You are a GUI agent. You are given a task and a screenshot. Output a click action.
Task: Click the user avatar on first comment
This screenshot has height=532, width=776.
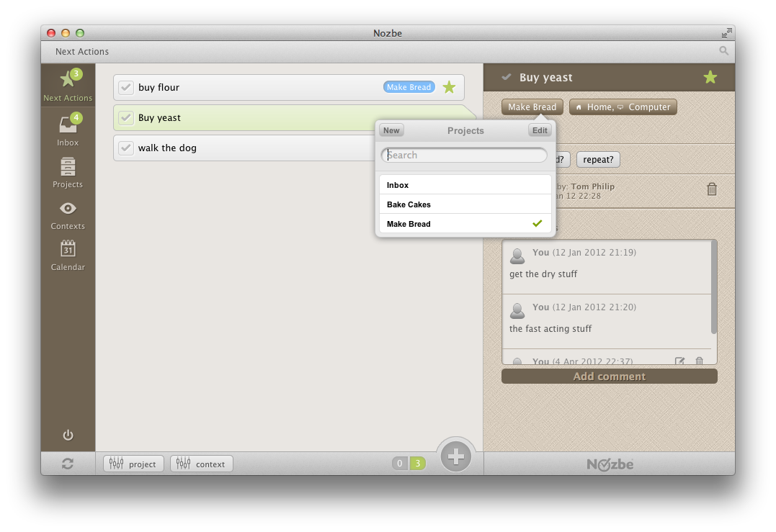click(x=517, y=256)
